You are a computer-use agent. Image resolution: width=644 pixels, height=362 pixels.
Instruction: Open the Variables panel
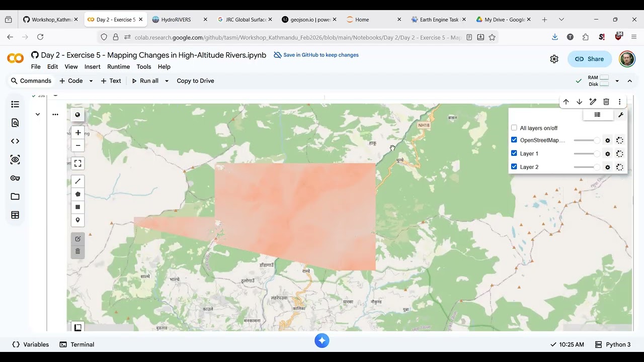click(x=31, y=345)
